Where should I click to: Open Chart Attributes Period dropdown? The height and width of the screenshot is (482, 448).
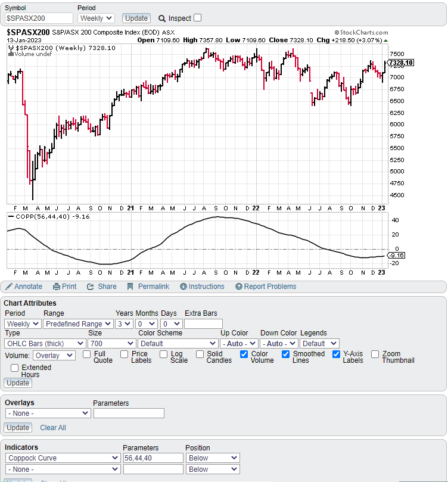pyautogui.click(x=23, y=324)
